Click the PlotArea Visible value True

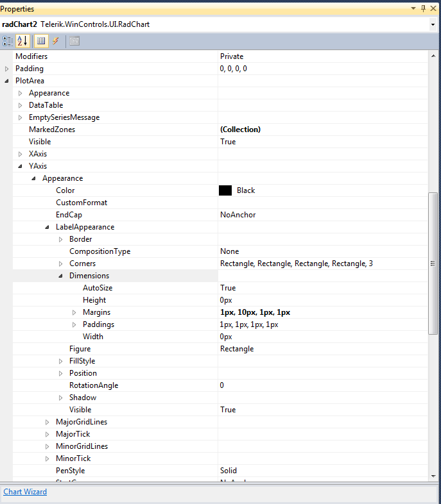228,142
